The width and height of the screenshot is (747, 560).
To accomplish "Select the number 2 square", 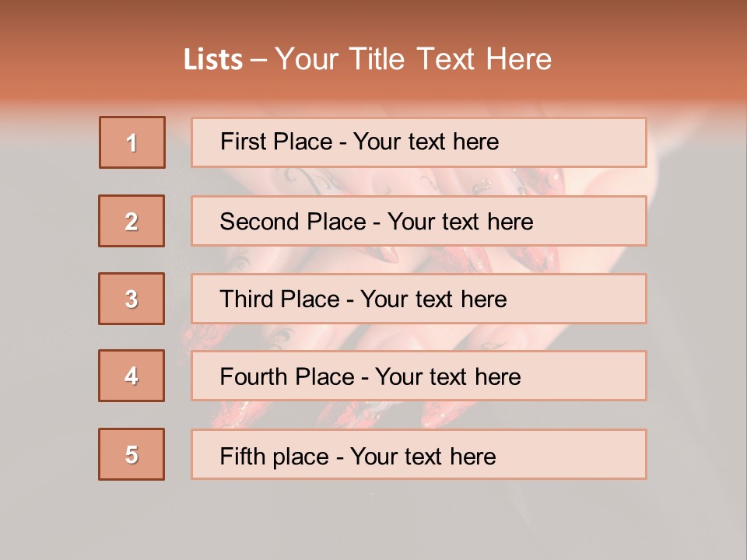I will pos(132,221).
